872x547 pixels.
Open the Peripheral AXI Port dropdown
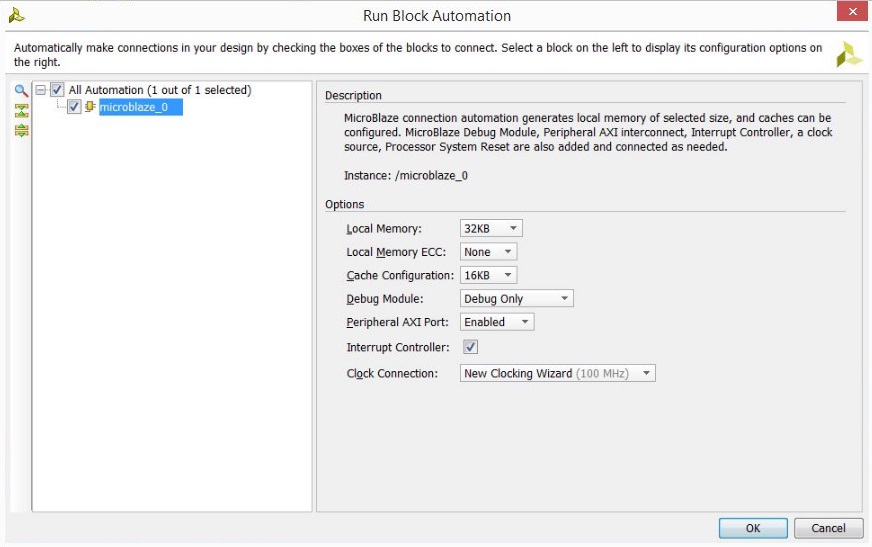click(x=497, y=322)
